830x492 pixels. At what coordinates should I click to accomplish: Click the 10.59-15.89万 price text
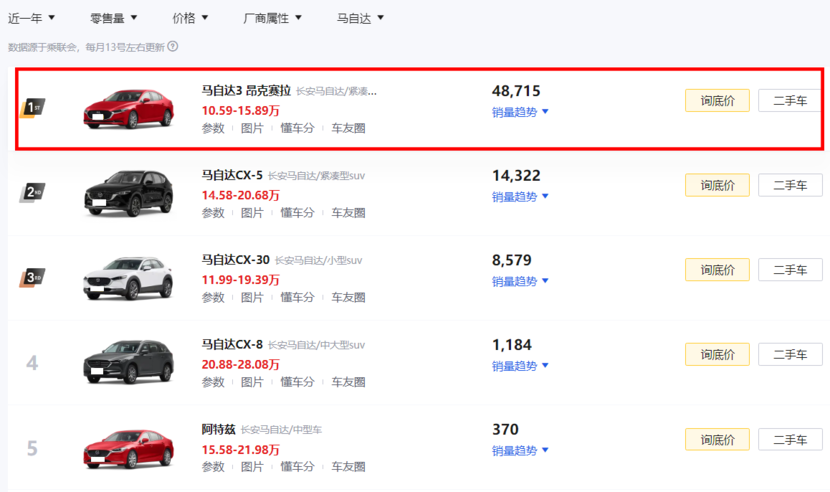[240, 111]
